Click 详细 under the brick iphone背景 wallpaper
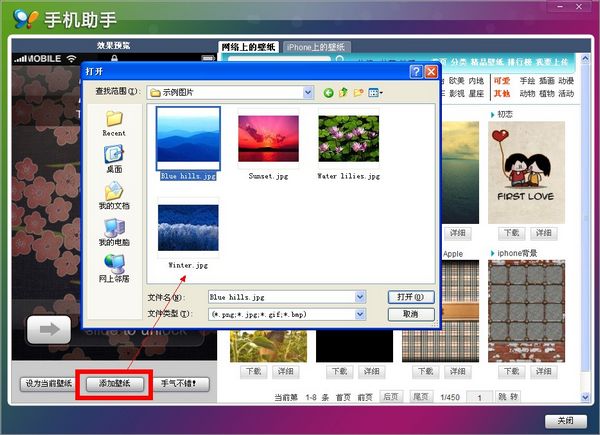The image size is (600, 435). coord(544,371)
